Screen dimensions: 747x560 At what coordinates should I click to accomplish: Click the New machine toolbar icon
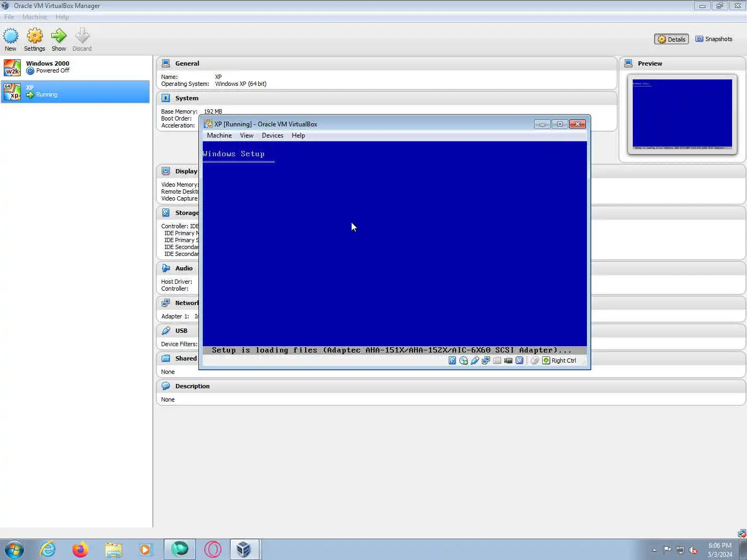[x=11, y=39]
